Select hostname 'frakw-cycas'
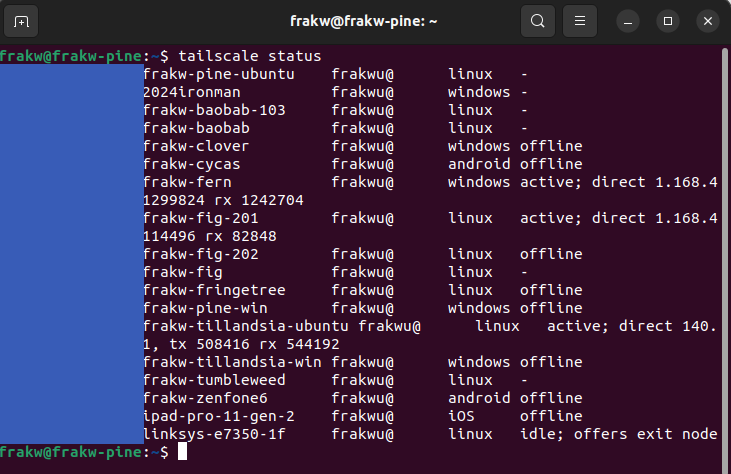The height and width of the screenshot is (474, 731). click(x=192, y=164)
